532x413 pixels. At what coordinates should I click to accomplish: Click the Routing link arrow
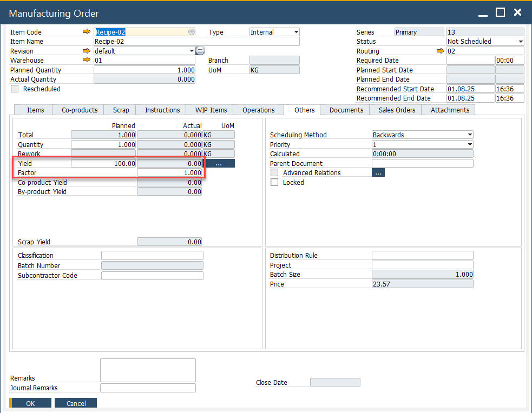[440, 51]
